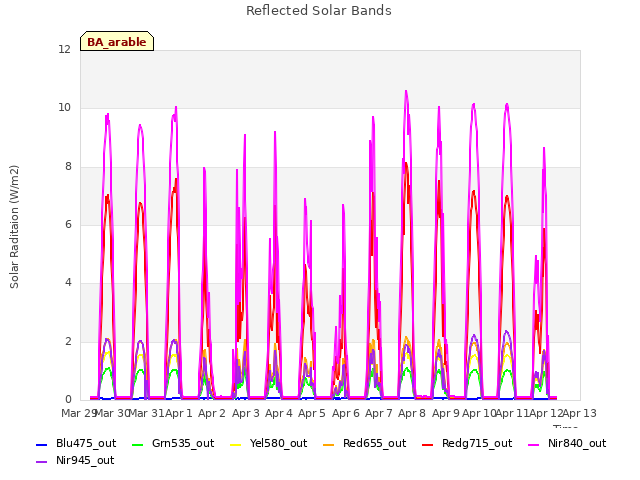Select the Redg715_out legend label

tap(477, 444)
